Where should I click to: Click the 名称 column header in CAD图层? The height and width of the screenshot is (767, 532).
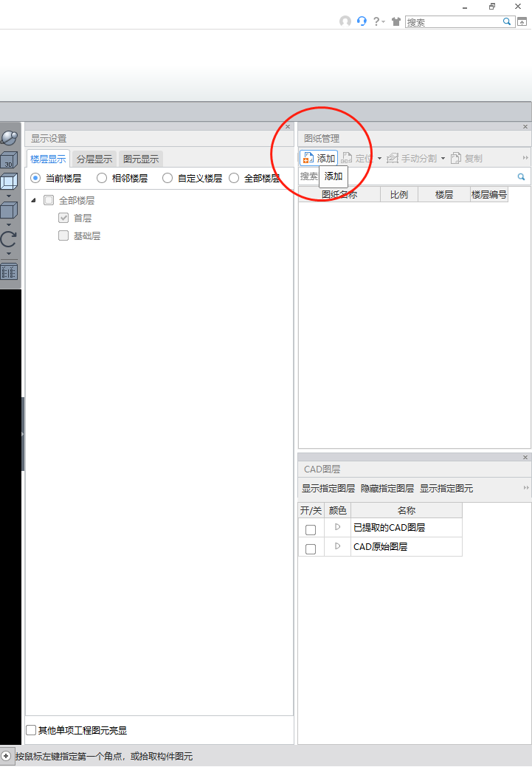click(x=407, y=511)
